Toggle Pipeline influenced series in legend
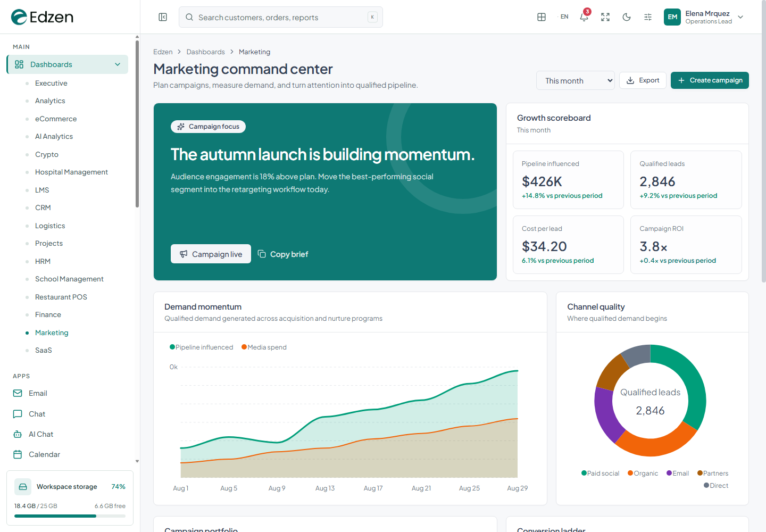The width and height of the screenshot is (766, 532). [x=202, y=347]
